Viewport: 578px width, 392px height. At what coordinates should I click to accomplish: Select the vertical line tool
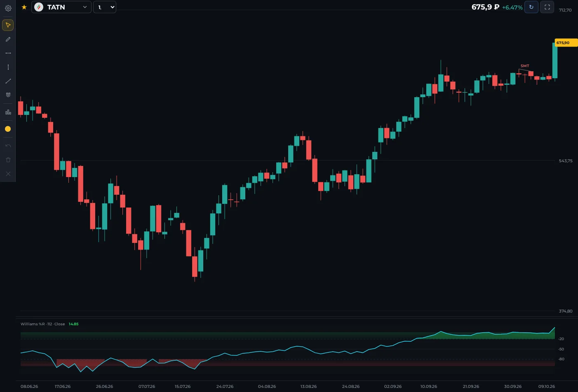pyautogui.click(x=8, y=67)
